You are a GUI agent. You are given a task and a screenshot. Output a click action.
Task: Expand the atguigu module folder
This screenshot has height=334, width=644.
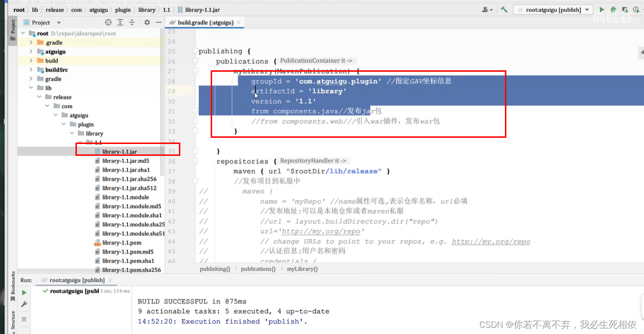31,52
